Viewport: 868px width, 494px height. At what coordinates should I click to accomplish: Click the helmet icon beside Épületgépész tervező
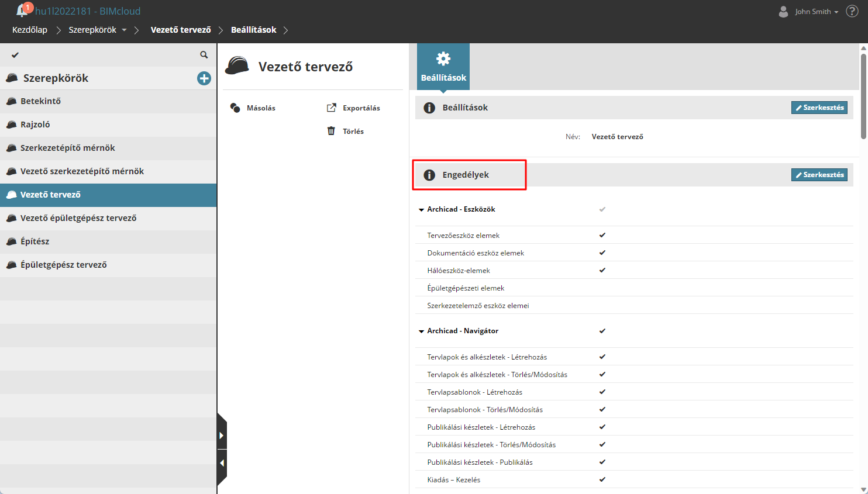pyautogui.click(x=11, y=265)
